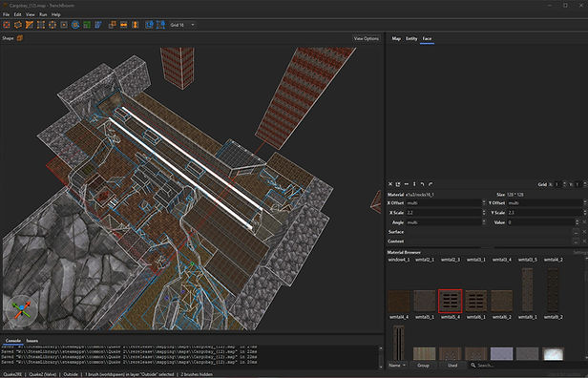Select the Rotate tool
This screenshot has height=378, width=588.
75,25
